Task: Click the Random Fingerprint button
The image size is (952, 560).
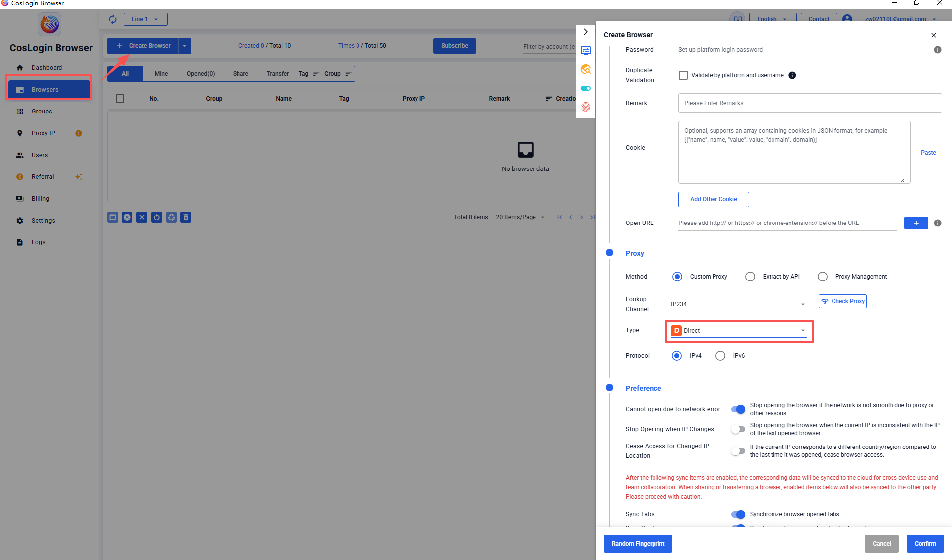Action: 638,544
